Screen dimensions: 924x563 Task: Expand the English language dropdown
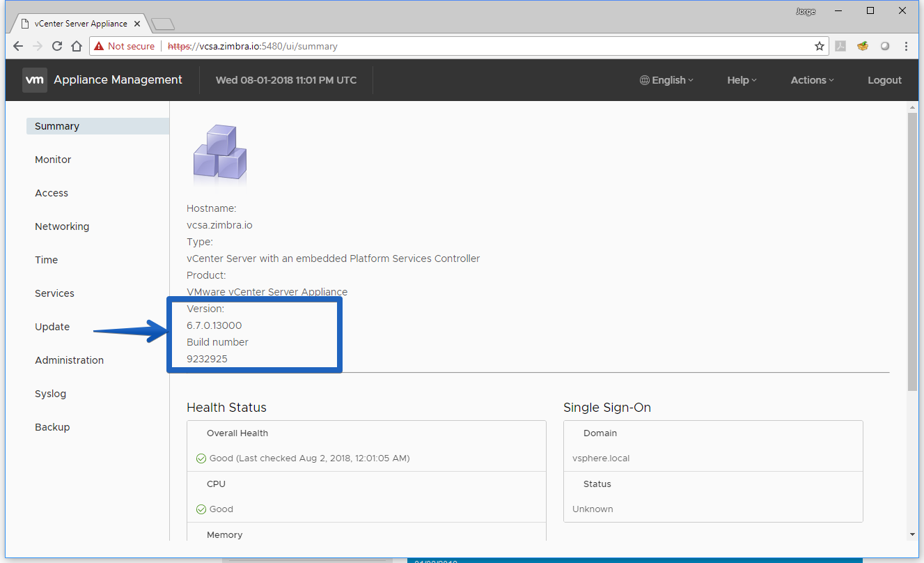pos(666,80)
